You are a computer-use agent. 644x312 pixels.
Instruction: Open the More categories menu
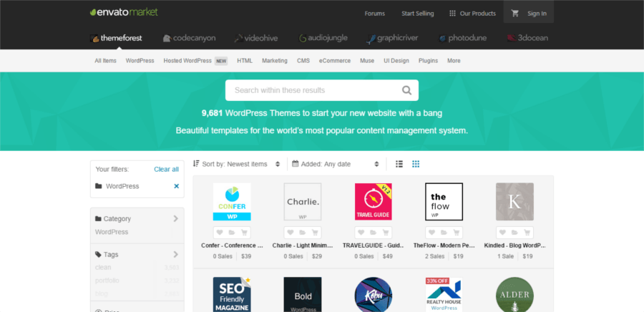click(454, 61)
